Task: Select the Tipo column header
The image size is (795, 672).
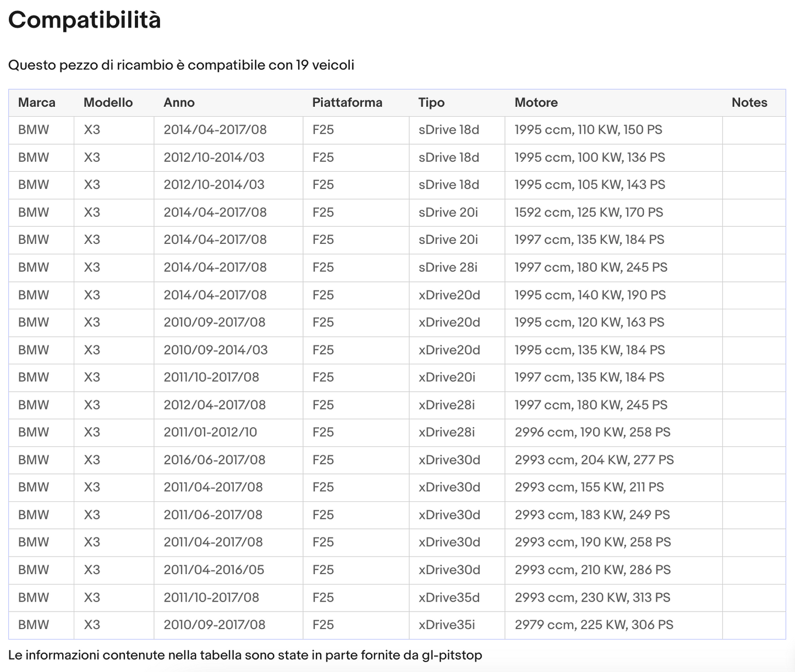Action: pyautogui.click(x=431, y=102)
